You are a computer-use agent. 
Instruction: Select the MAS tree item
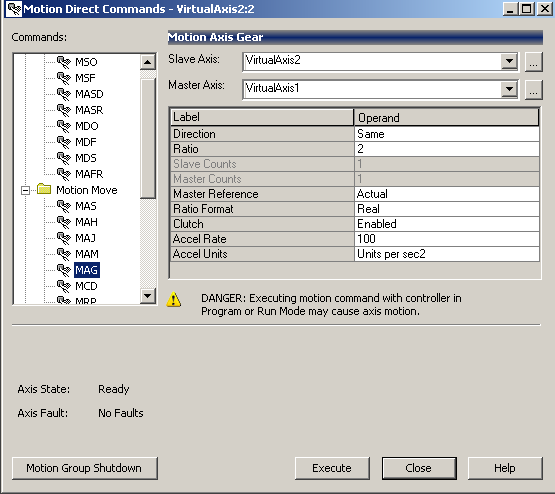86,206
